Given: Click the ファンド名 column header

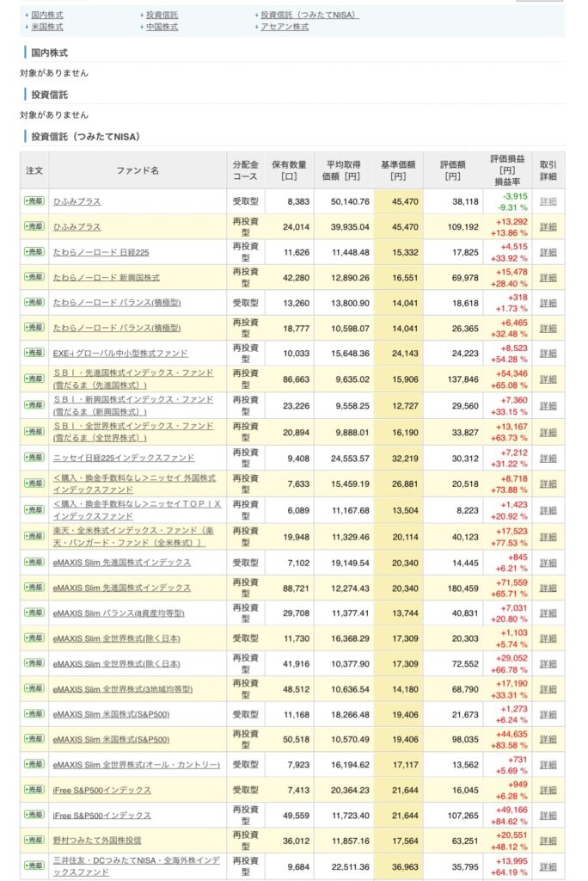Looking at the screenshot, I should click(x=138, y=170).
